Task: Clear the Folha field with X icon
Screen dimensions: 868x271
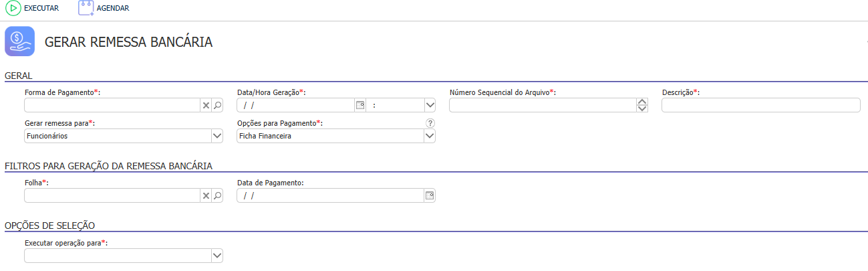Action: coord(206,195)
